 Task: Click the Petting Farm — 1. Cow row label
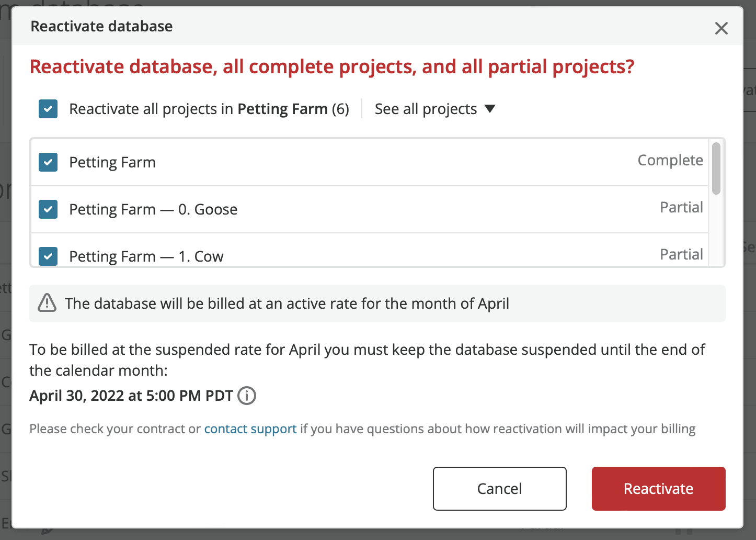[146, 256]
